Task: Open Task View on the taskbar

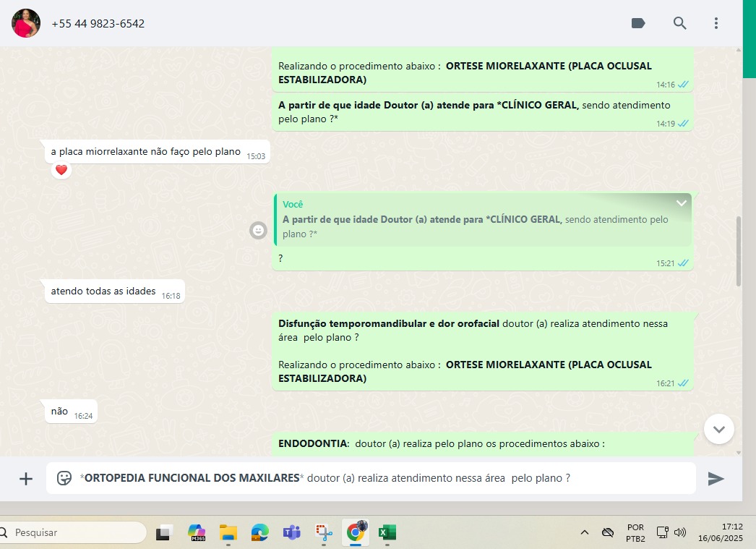Action: (x=163, y=532)
